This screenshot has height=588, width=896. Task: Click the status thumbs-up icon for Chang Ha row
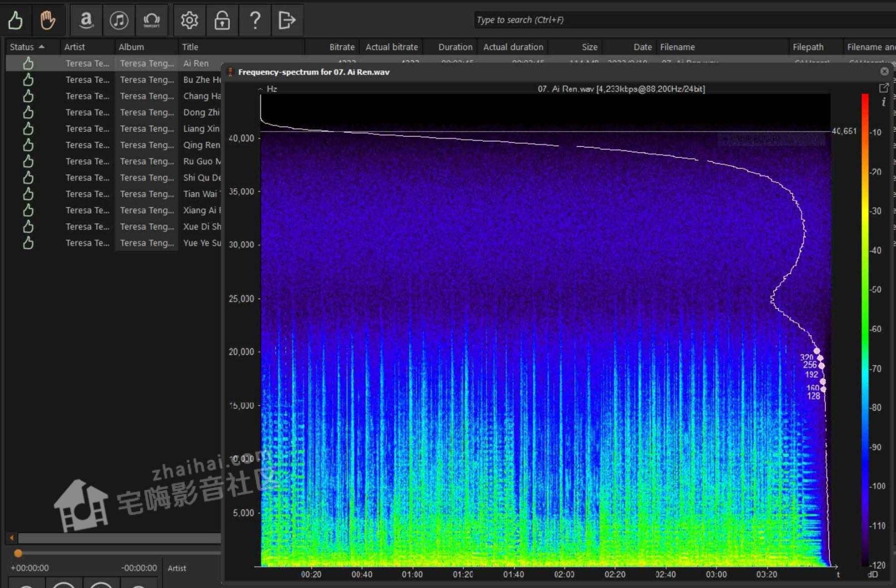[28, 96]
